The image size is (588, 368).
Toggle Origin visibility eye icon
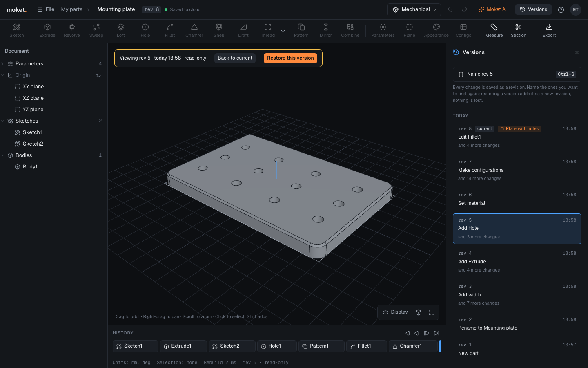pos(98,75)
